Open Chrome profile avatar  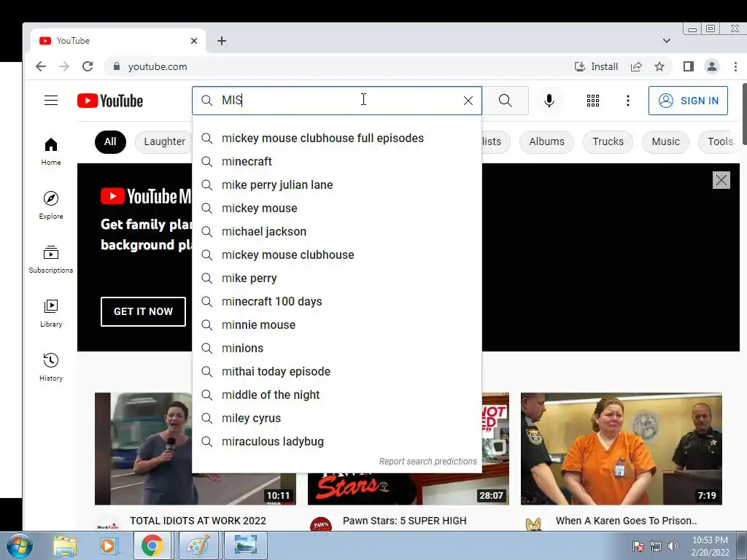pyautogui.click(x=712, y=66)
